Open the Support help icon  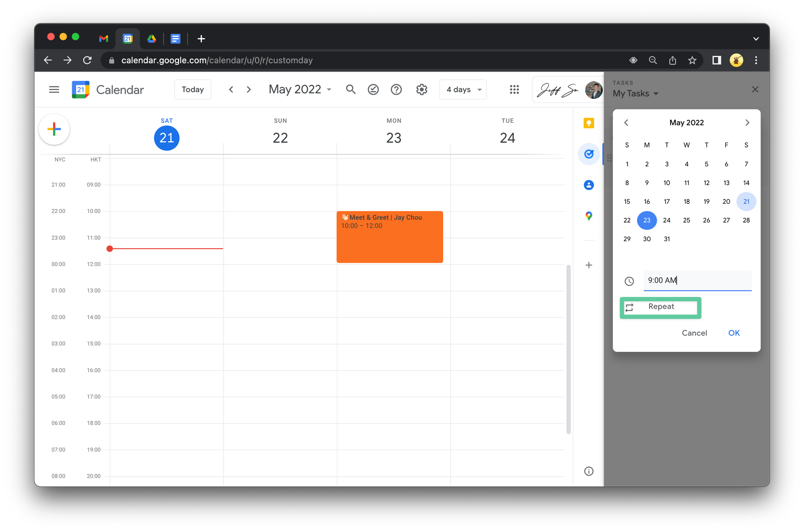[x=396, y=90]
